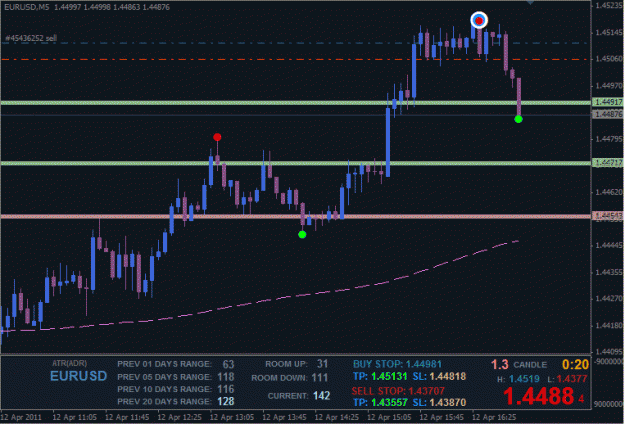Screen dimensions: 625x424
Task: Click the PREV 20 DAYS RANGE value 128
Action: 226,401
